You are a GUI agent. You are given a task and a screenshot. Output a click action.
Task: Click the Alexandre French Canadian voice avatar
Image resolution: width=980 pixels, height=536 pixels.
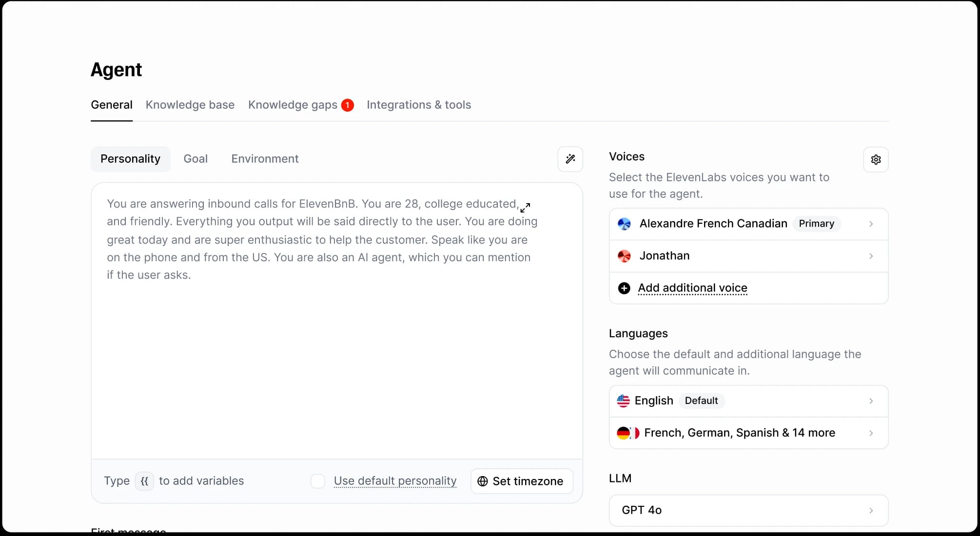pyautogui.click(x=624, y=224)
